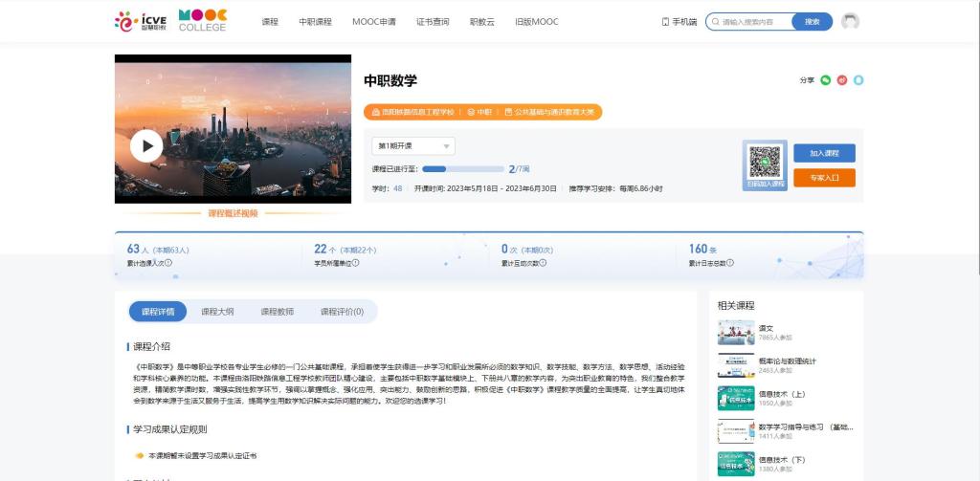Focus the search input field
The image size is (980, 481).
(x=754, y=21)
